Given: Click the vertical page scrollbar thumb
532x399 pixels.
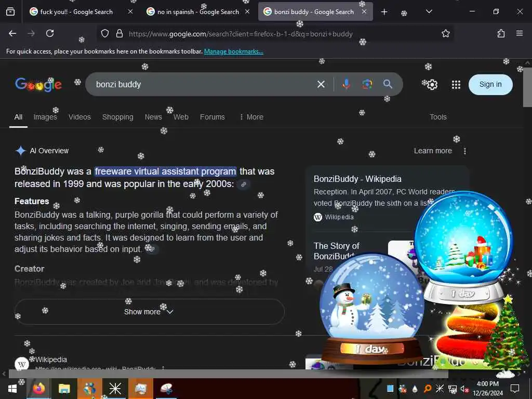Looking at the screenshot, I should (527, 87).
